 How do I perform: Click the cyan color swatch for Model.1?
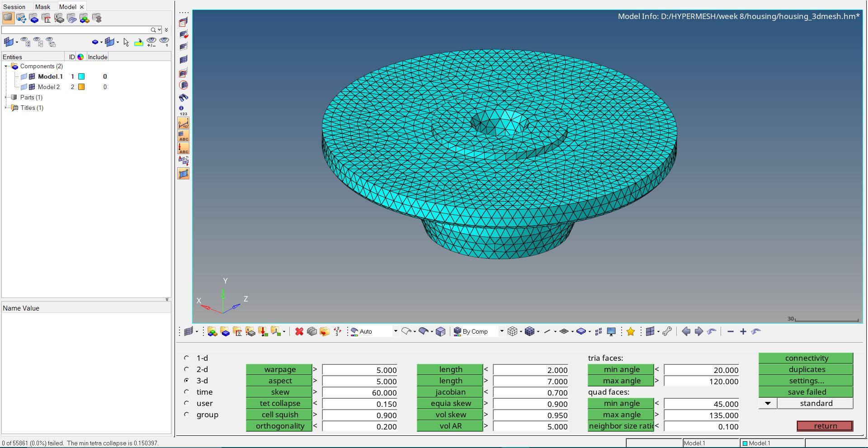point(81,76)
